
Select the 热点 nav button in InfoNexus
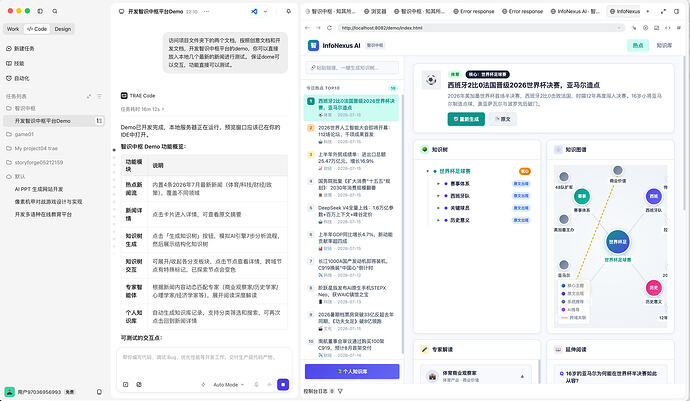[x=638, y=45]
